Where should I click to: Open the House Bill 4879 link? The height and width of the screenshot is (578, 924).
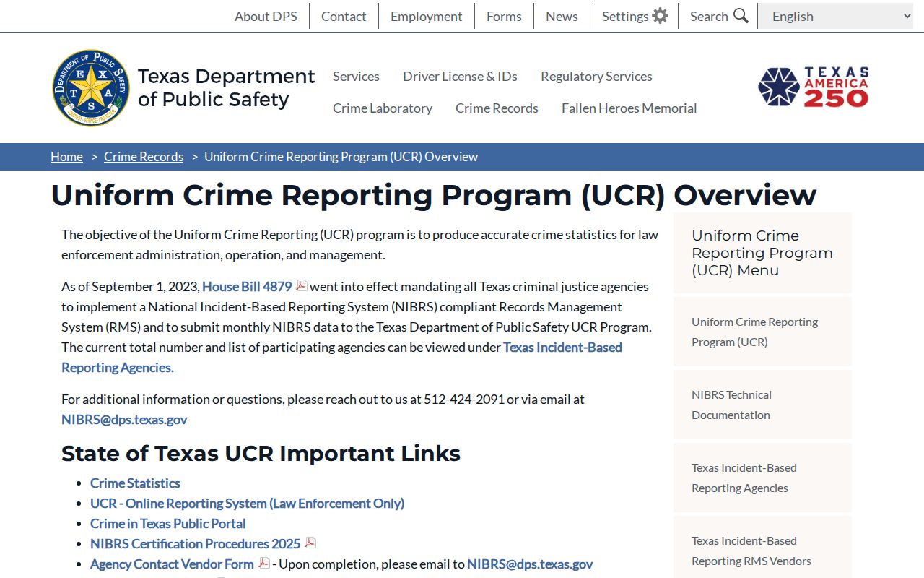247,286
